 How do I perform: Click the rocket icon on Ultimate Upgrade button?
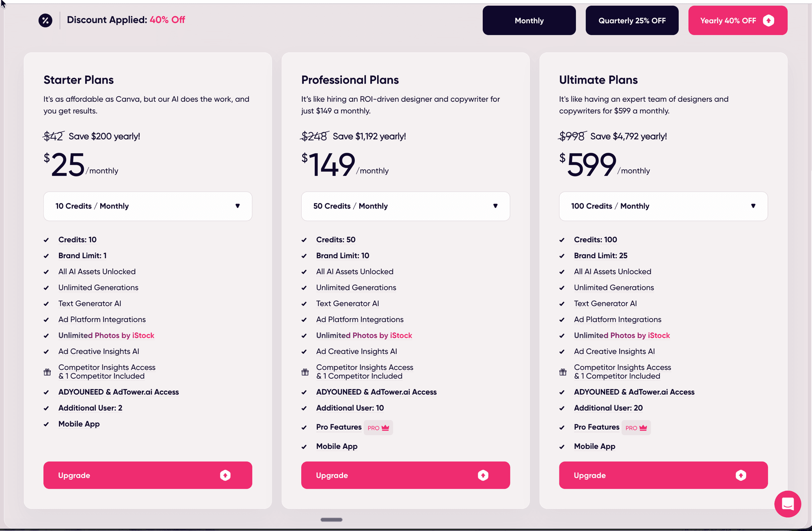click(741, 475)
